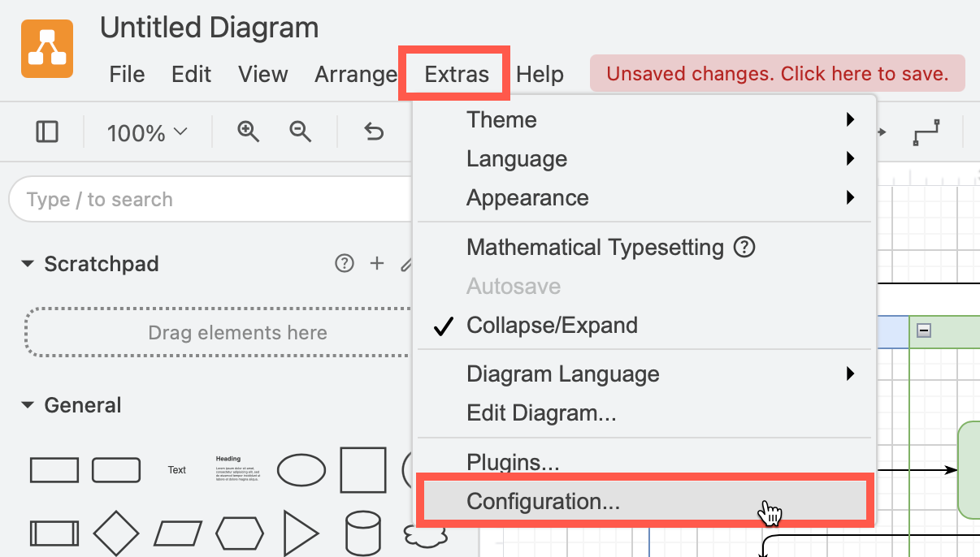Pick the Rounded Rectangle shape

[x=116, y=470]
